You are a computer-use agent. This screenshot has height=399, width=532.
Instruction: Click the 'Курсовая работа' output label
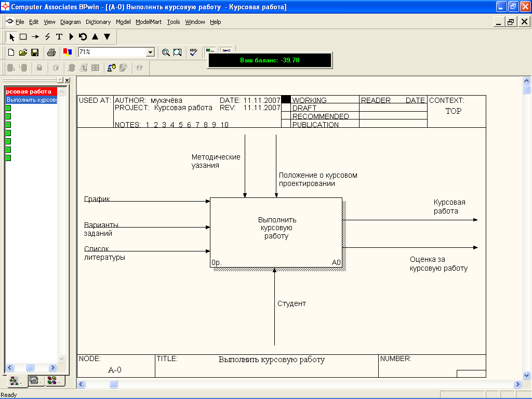(449, 207)
